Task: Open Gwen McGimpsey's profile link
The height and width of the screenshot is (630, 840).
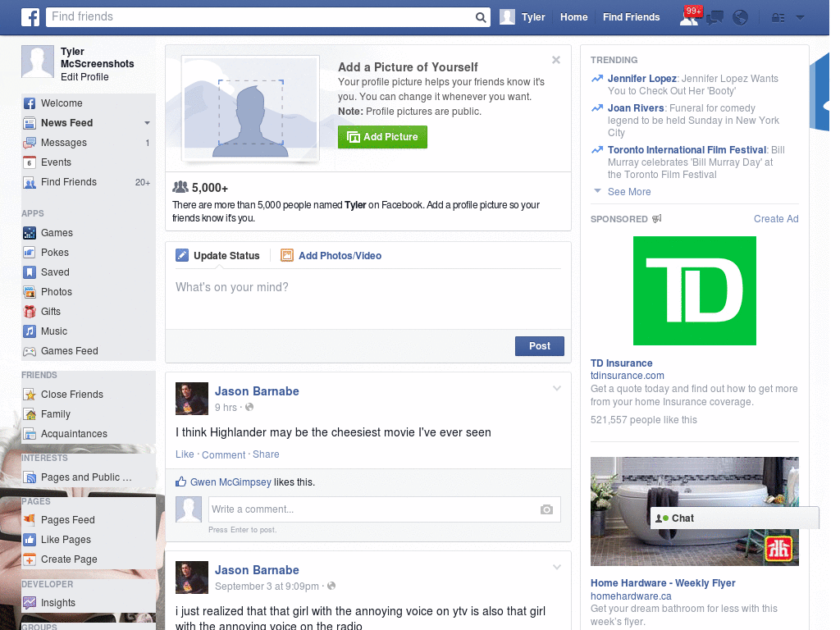Action: 231,482
